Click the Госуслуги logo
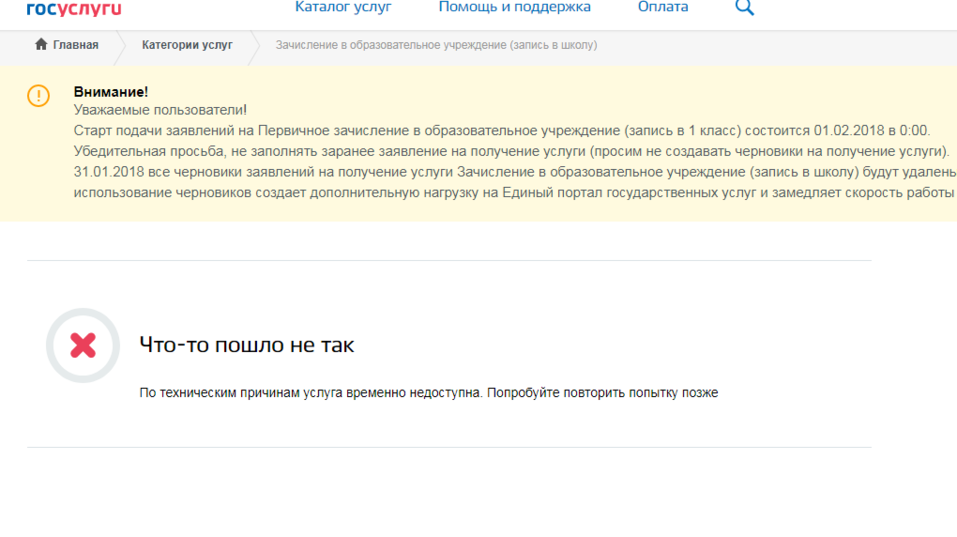Viewport: 957px width, 537px height. (74, 8)
